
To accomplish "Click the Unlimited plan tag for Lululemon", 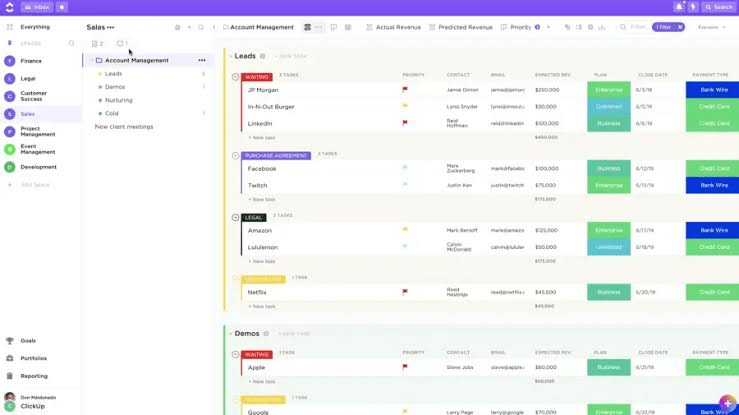I will point(608,247).
